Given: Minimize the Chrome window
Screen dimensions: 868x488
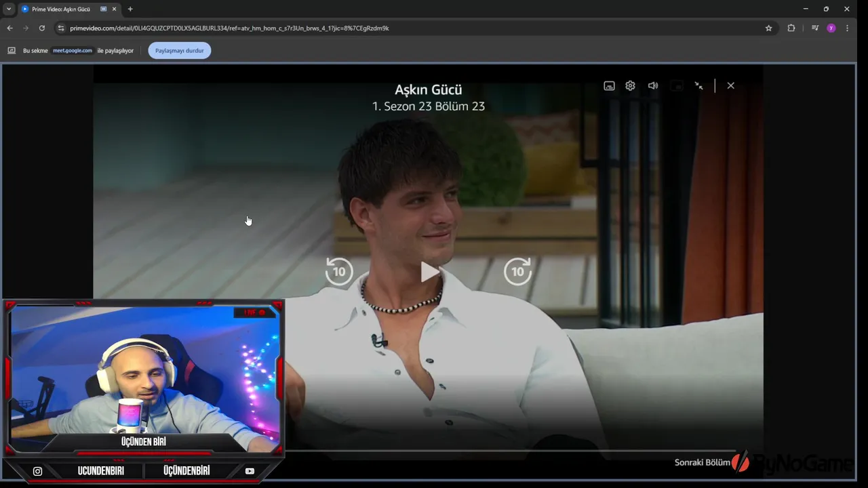Looking at the screenshot, I should tap(806, 9).
